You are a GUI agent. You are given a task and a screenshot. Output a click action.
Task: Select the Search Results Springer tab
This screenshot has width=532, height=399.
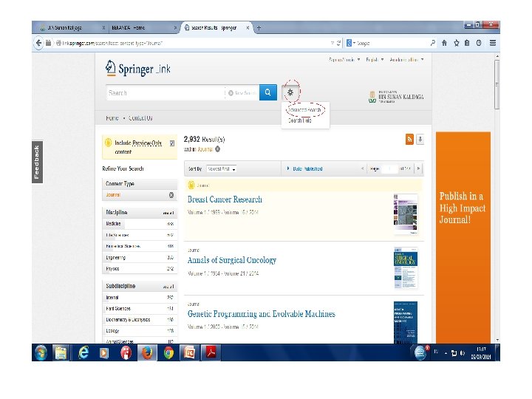point(217,28)
